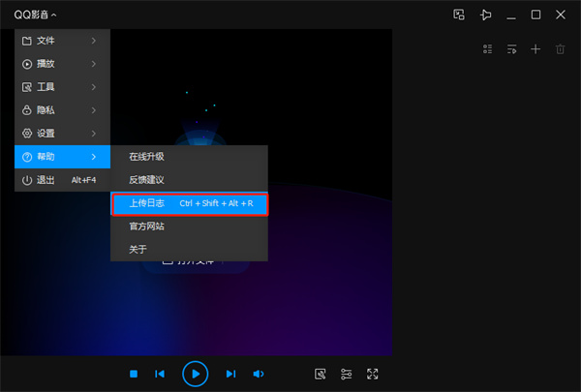Mute audio with the speaker icon
This screenshot has width=581, height=392.
pyautogui.click(x=259, y=374)
